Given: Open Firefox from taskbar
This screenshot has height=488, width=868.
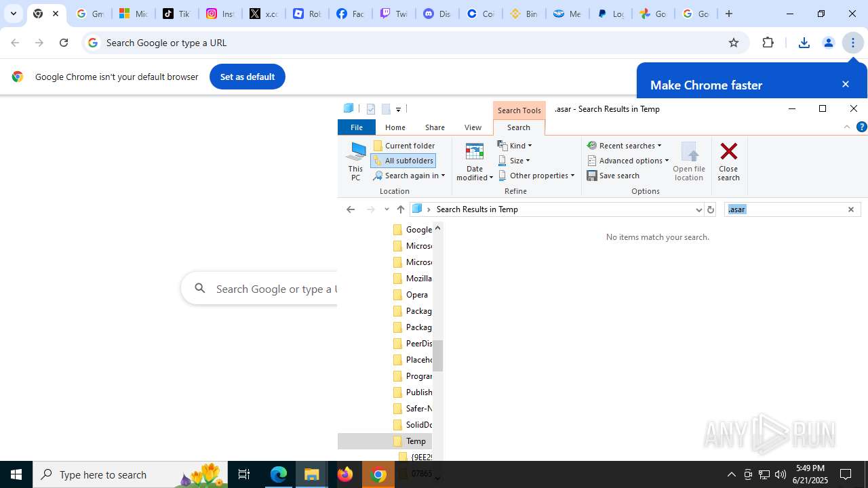Looking at the screenshot, I should tap(345, 474).
